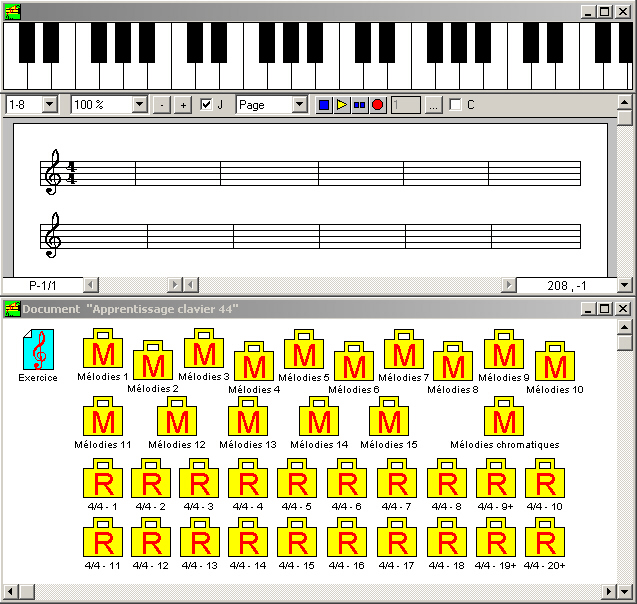
Task: Start playback with the yellow play button
Action: point(342,105)
